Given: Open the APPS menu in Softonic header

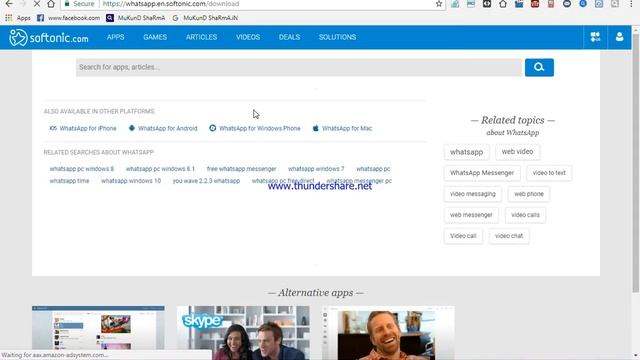Looking at the screenshot, I should [116, 37].
